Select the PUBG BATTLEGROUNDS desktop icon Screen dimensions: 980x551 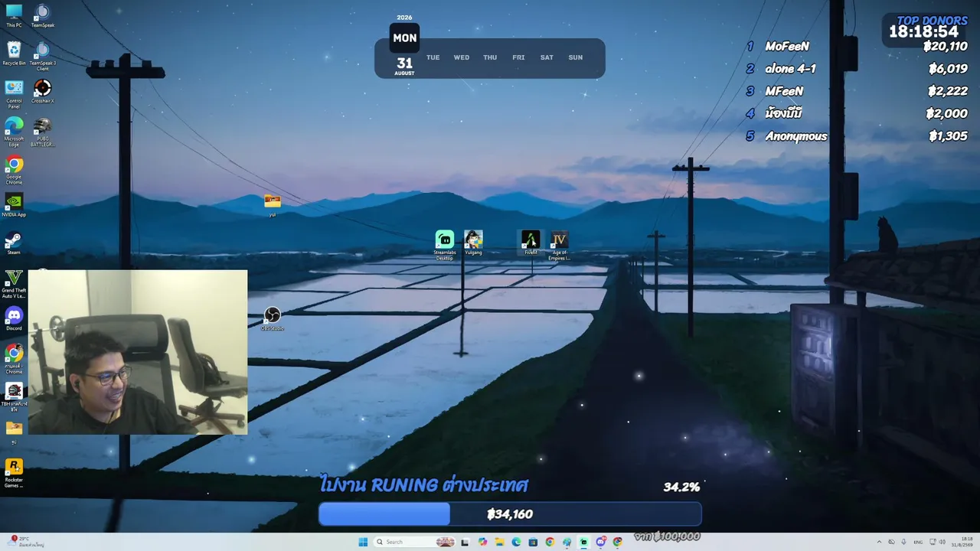click(43, 131)
